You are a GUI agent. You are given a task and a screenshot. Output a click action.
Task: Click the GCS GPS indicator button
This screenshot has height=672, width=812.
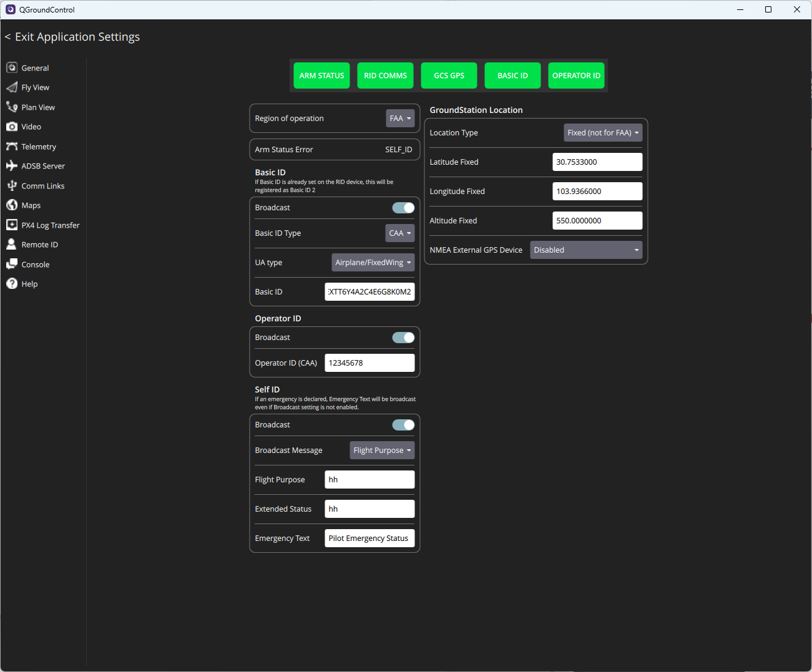pos(449,75)
